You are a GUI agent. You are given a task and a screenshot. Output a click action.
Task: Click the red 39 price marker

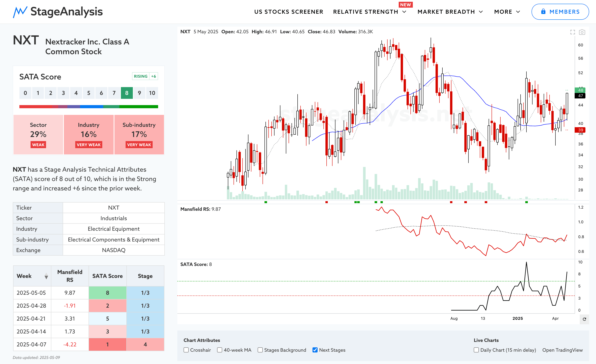point(580,130)
